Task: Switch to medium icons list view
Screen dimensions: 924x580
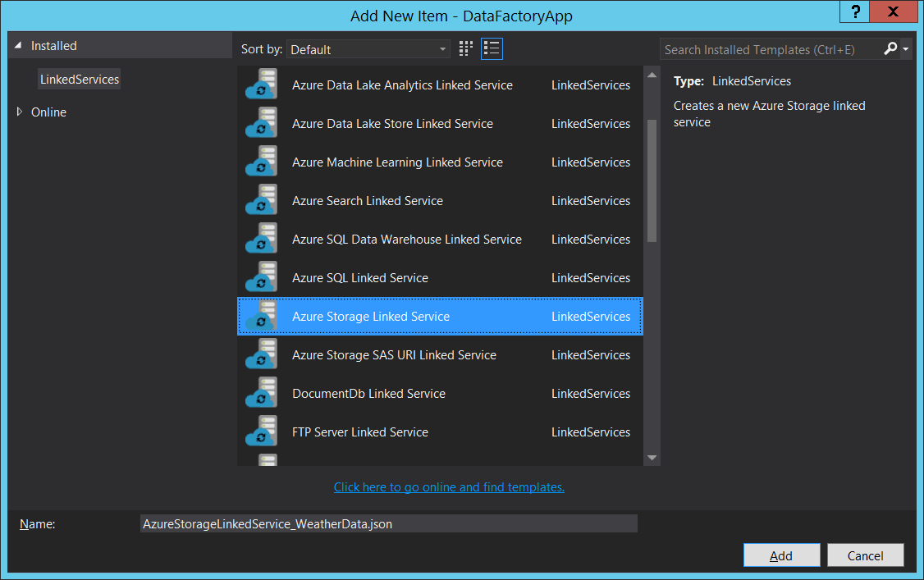Action: [x=492, y=48]
